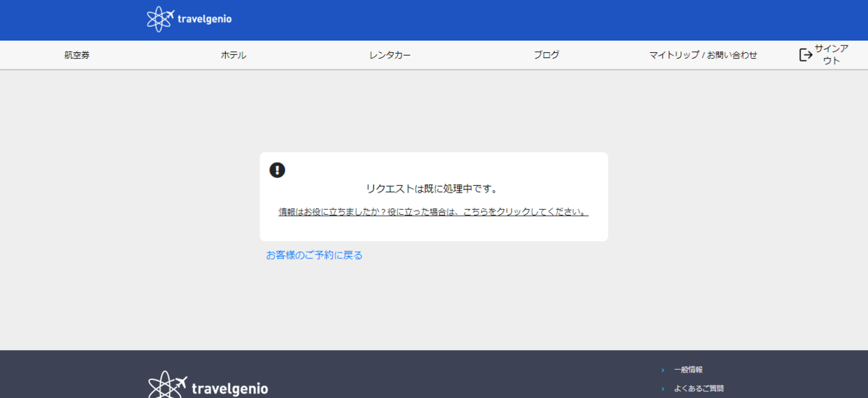Click the sign-out arrow icon
This screenshot has width=868, height=398.
(x=806, y=55)
